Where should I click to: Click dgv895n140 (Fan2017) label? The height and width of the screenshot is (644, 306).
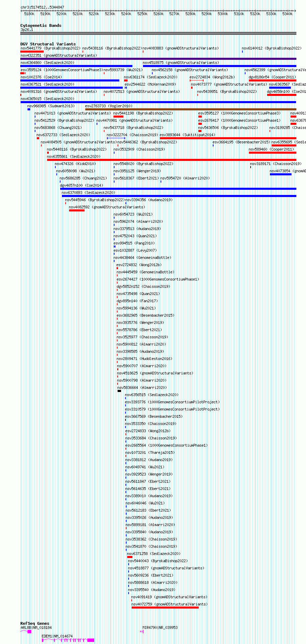click(137, 301)
